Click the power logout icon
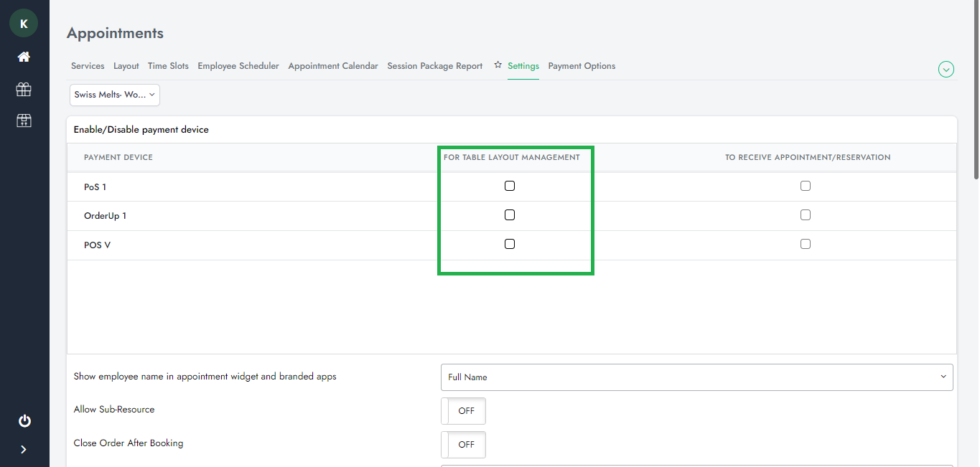980x467 pixels. 24,421
